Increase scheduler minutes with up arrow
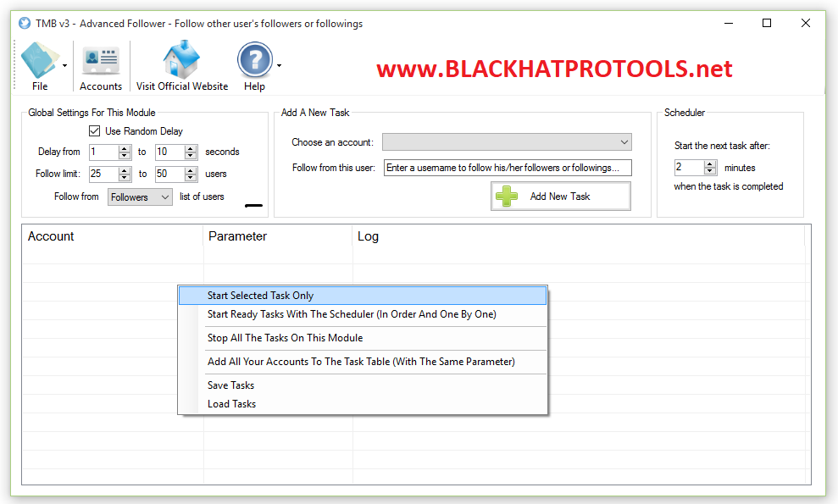 click(710, 164)
